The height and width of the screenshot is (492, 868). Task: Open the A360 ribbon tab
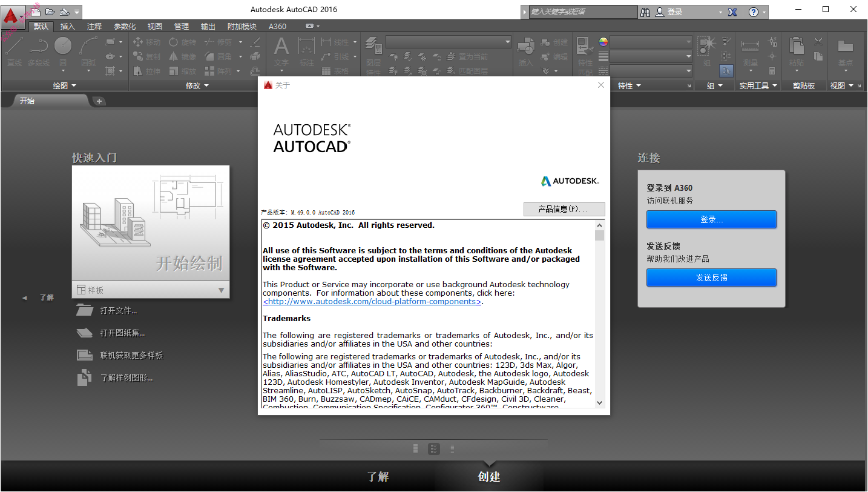pyautogui.click(x=278, y=27)
